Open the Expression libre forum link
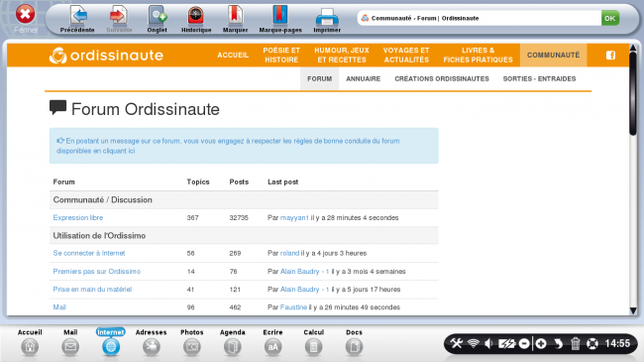This screenshot has width=644, height=362. pyautogui.click(x=78, y=217)
